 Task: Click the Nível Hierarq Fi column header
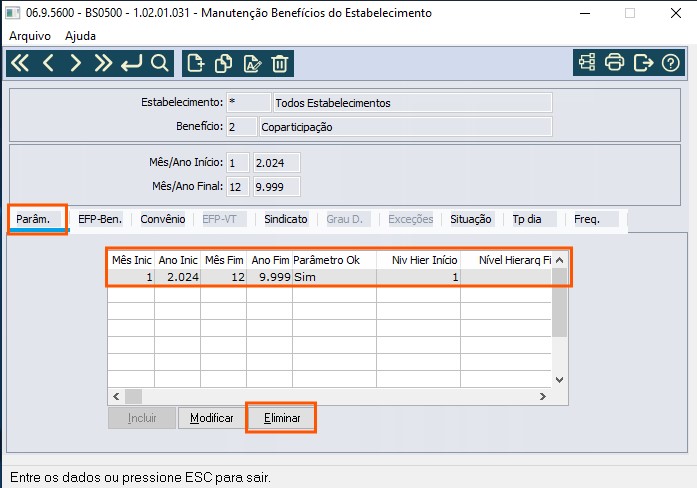506,260
